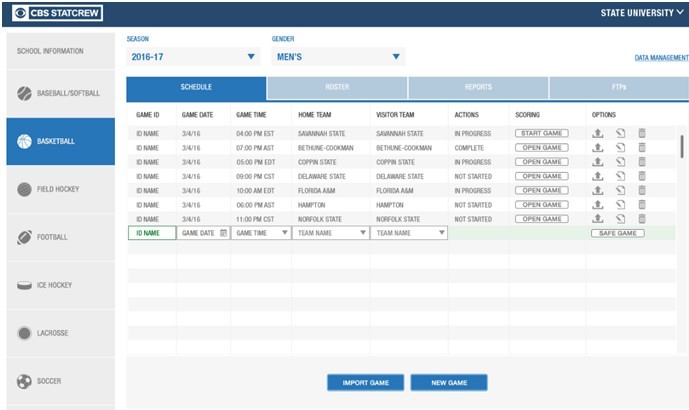689x410 pixels.
Task: Switch to the Roster tab
Action: pos(337,88)
